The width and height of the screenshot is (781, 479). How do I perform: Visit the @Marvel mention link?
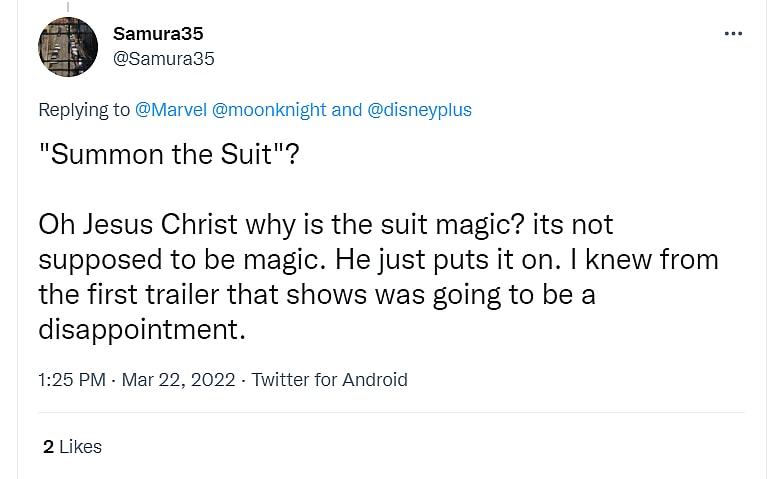click(171, 110)
